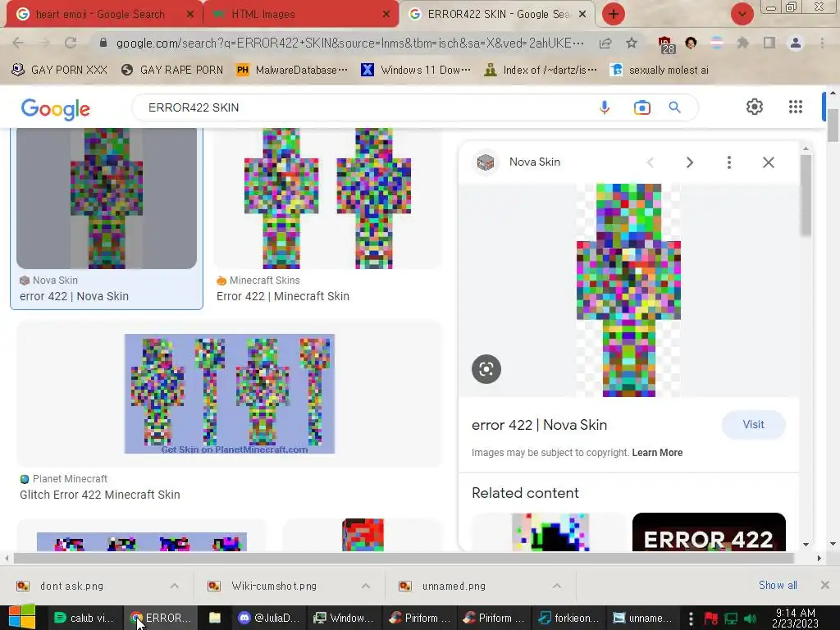Open the Windows Start button
840x630 pixels.
pyautogui.click(x=21, y=617)
